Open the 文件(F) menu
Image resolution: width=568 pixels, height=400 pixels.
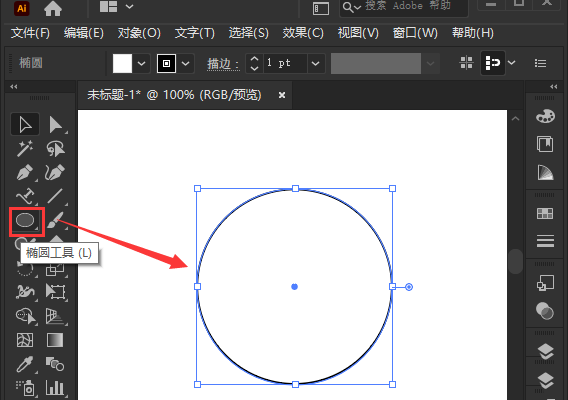pos(30,33)
